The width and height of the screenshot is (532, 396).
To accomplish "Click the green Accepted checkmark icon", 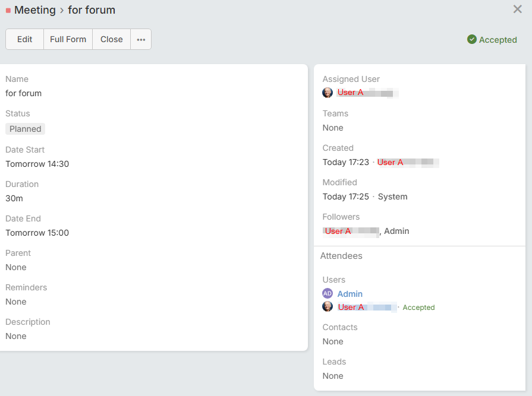I will pyautogui.click(x=472, y=39).
